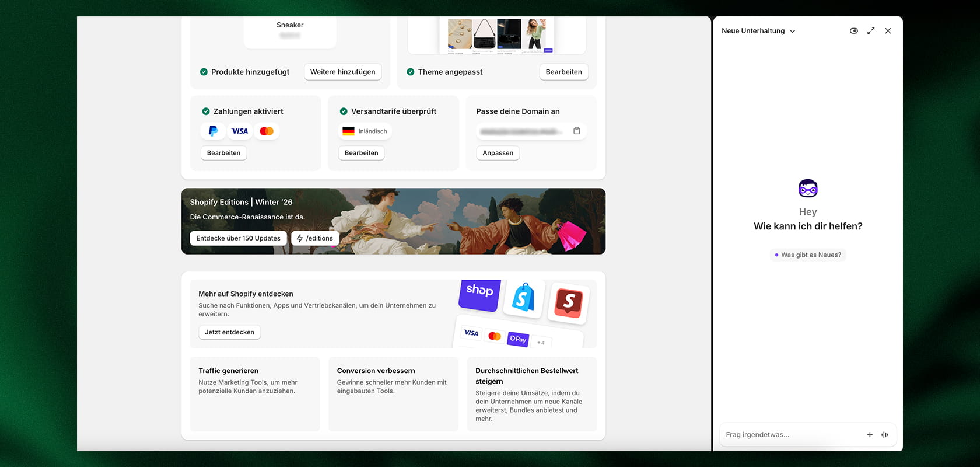
Task: Click the German flag Inländisch badge
Action: 365,131
